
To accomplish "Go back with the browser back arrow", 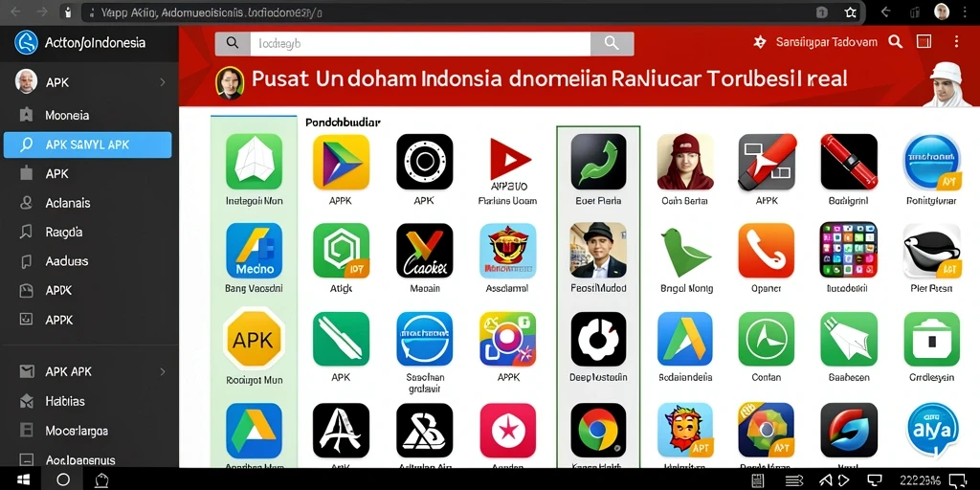I will (15, 11).
